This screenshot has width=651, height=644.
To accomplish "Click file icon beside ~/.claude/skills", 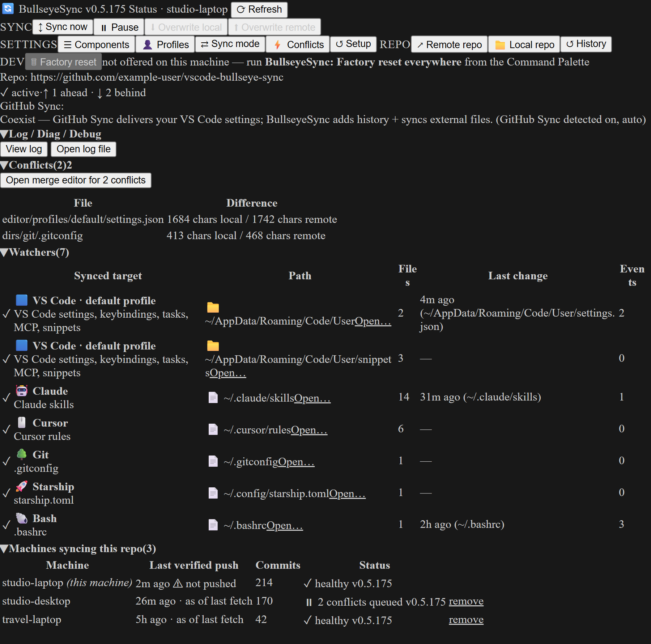I will tap(213, 398).
